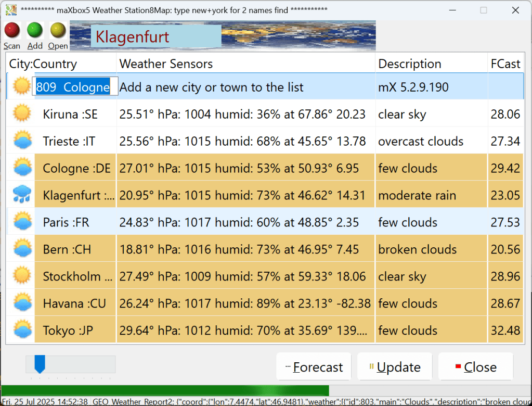Click the sun icon beside Kiruna
532x406 pixels.
(x=22, y=114)
